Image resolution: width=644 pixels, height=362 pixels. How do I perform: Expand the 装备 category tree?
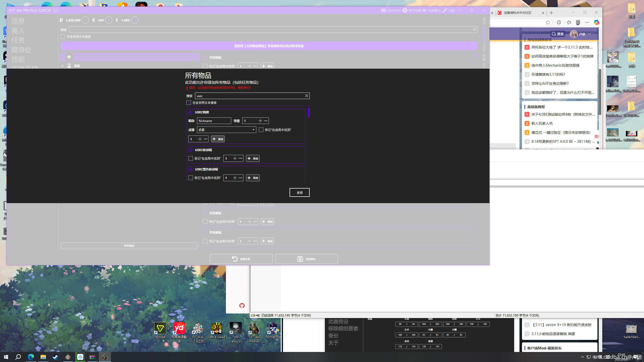[63, 66]
